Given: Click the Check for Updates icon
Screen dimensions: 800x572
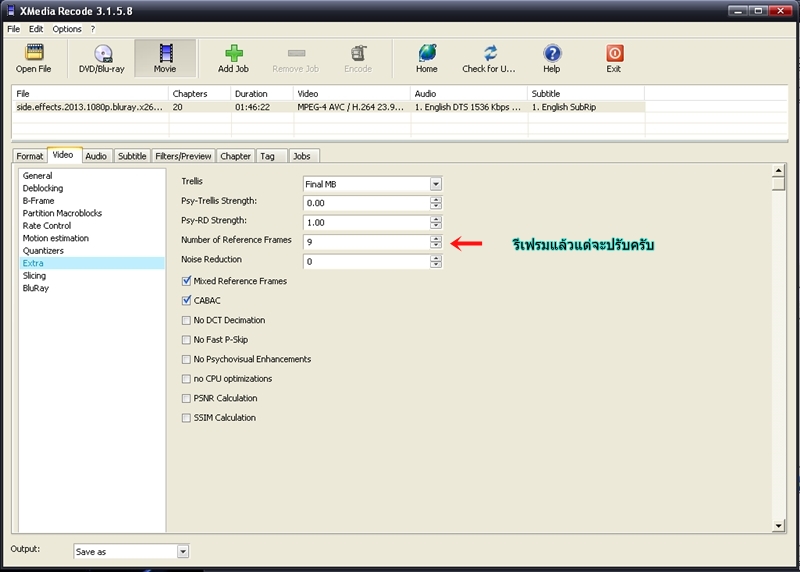Looking at the screenshot, I should pos(490,53).
